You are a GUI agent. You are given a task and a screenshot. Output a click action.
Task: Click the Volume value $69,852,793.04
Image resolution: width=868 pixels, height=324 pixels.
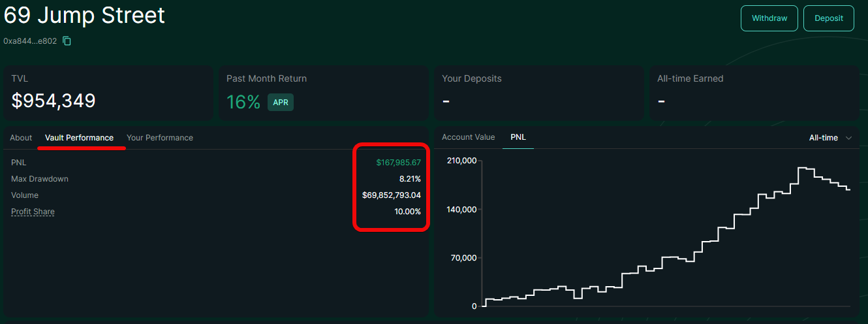[x=391, y=195]
